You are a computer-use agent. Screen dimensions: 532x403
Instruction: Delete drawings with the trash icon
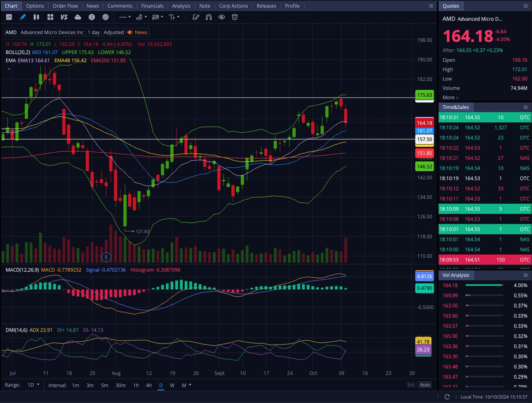[x=235, y=17]
